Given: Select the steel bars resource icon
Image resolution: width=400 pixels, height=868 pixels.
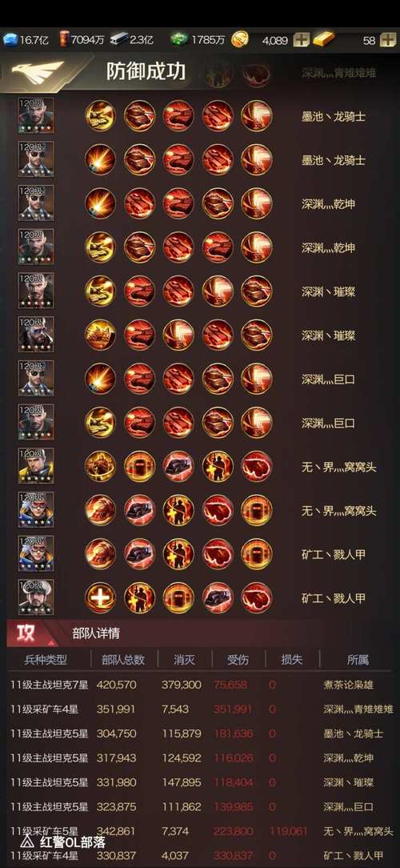Looking at the screenshot, I should click(118, 40).
